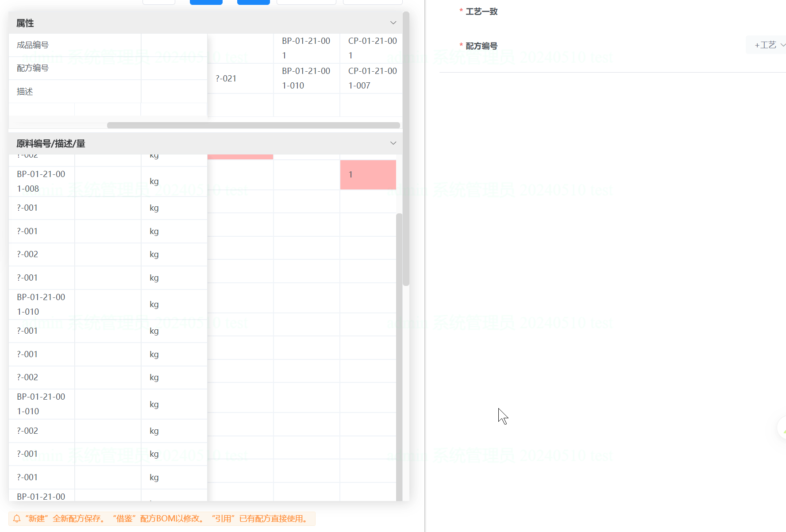This screenshot has width=786, height=532.
Task: Click kg unit in BP-01-21-00 1-008 row
Action: pos(154,181)
